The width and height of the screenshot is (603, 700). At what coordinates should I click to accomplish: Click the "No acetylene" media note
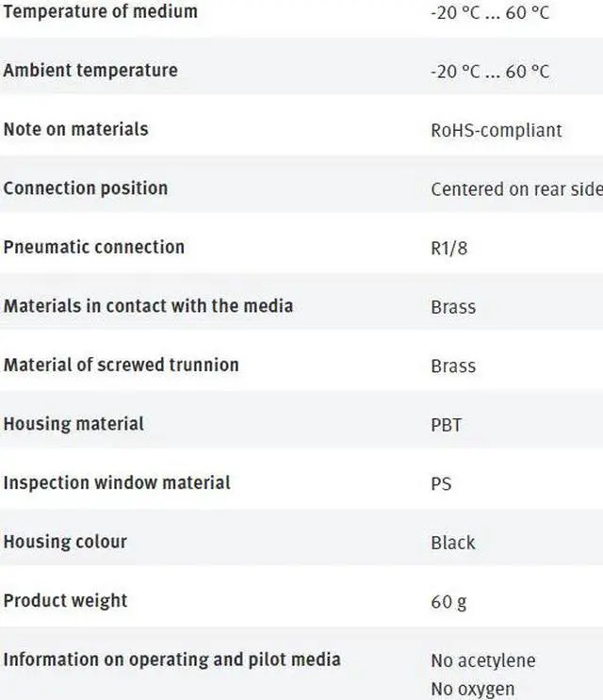[x=483, y=661]
